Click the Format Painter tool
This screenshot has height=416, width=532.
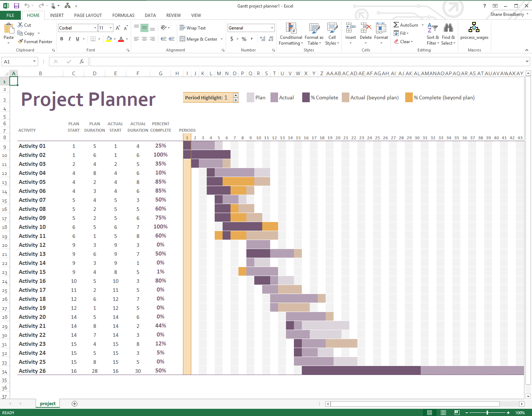(35, 42)
